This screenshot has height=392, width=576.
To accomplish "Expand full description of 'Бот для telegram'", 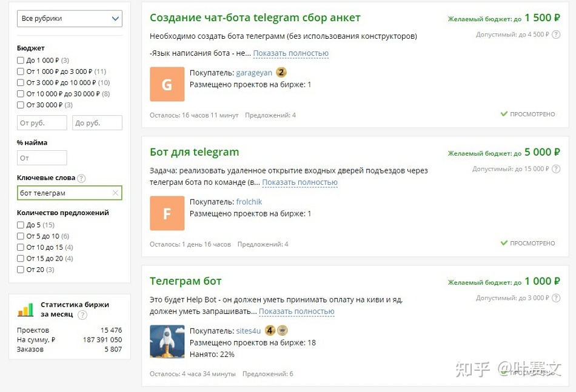I will (300, 182).
